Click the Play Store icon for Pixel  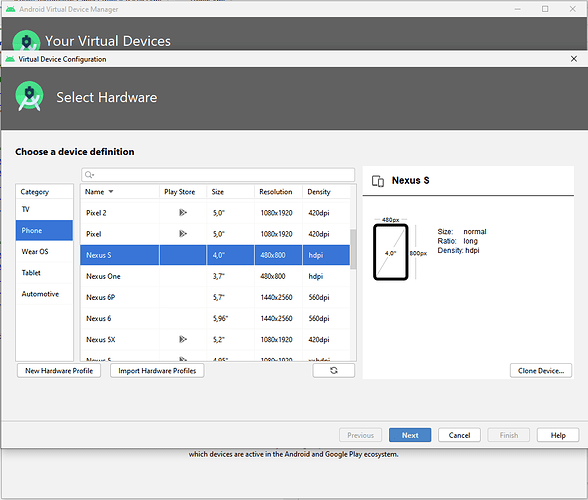[x=183, y=234]
